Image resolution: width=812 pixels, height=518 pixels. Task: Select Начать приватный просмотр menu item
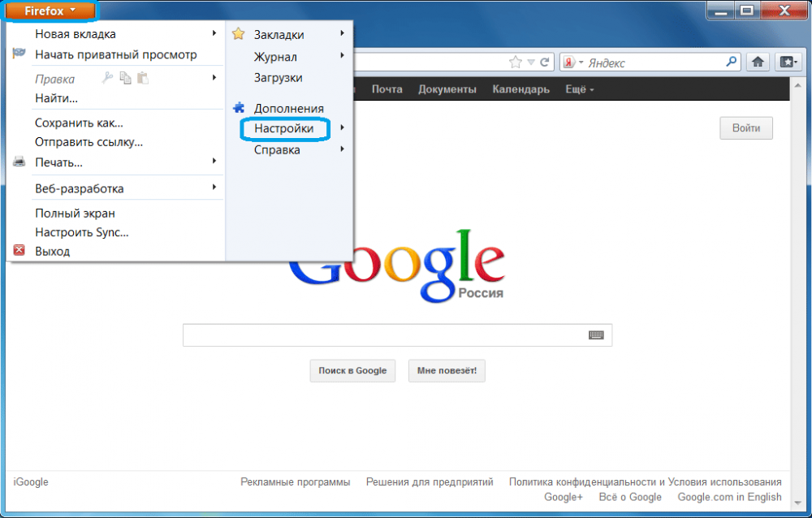(115, 54)
